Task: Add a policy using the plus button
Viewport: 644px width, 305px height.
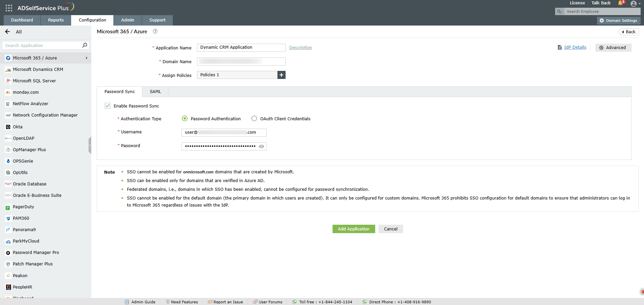Action: 281,75
